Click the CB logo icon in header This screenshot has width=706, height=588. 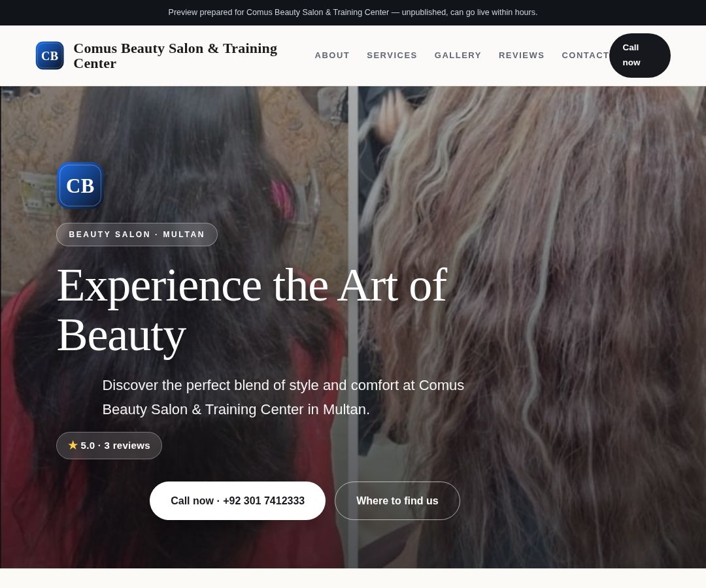[x=50, y=56]
